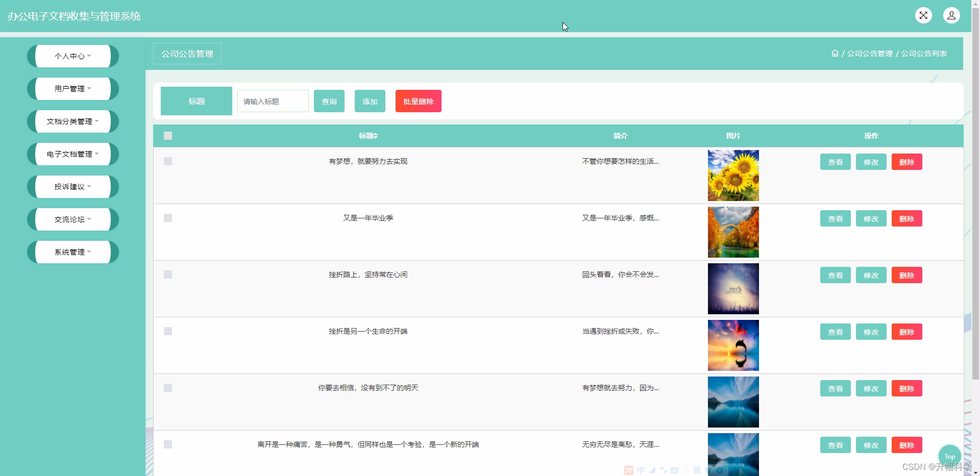The height and width of the screenshot is (476, 980).
Task: Expand the 系统管理 sidebar menu
Action: (72, 252)
